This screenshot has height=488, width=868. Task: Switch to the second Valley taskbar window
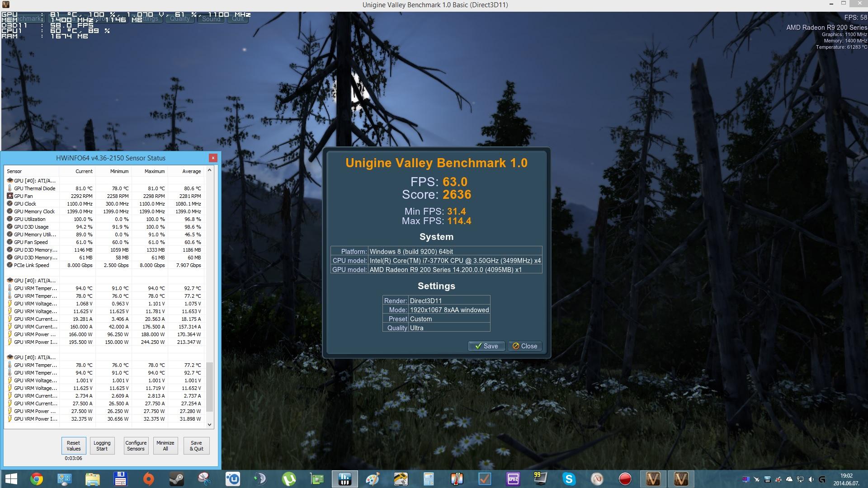tap(681, 479)
